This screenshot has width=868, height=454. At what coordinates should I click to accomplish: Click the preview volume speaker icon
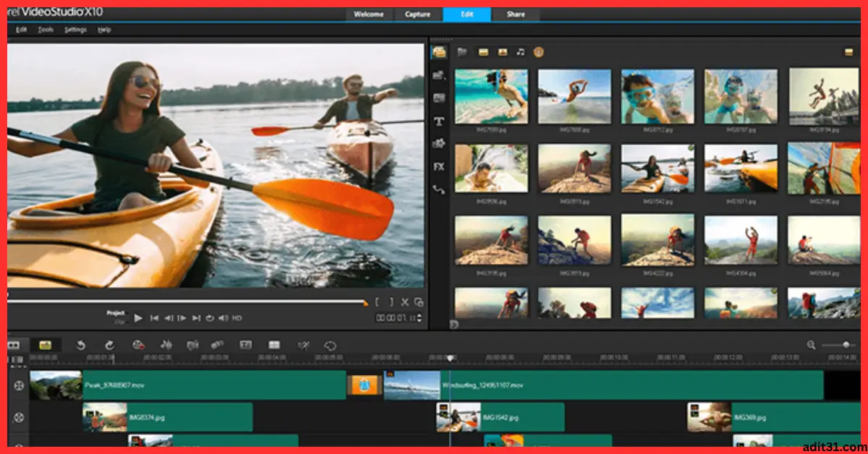223,318
